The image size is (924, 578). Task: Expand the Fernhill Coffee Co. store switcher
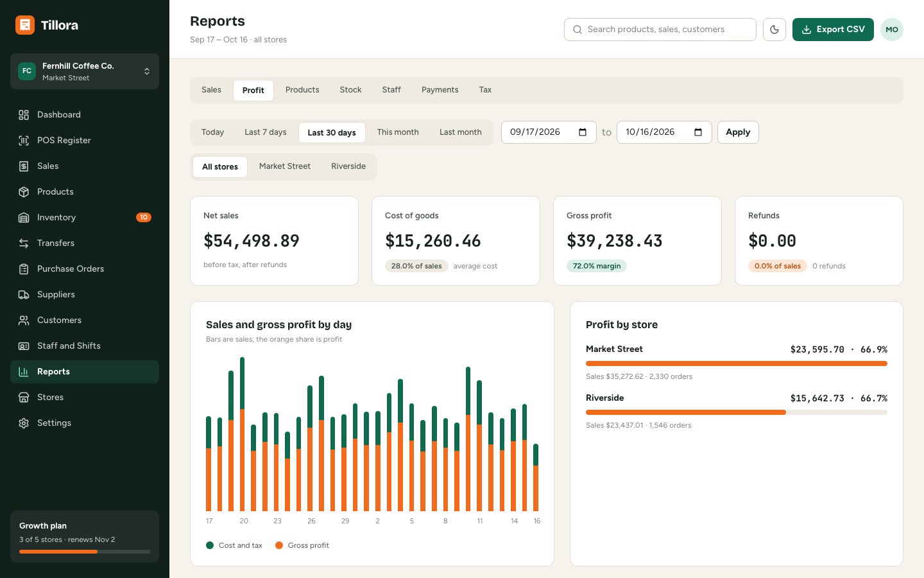[85, 71]
